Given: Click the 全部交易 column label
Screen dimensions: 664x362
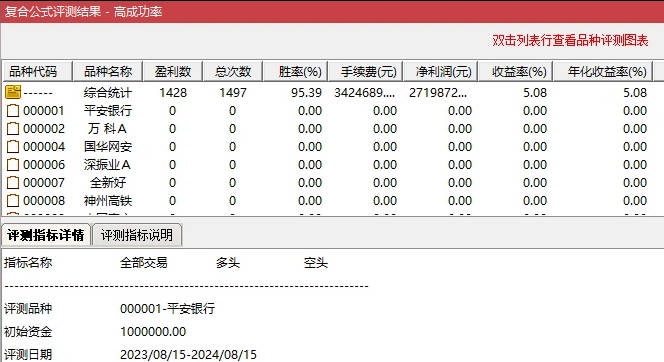Looking at the screenshot, I should point(144,263).
